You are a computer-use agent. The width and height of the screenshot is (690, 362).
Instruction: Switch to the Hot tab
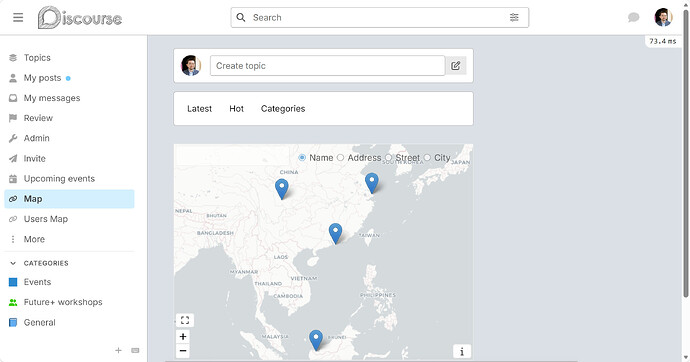[x=236, y=109]
